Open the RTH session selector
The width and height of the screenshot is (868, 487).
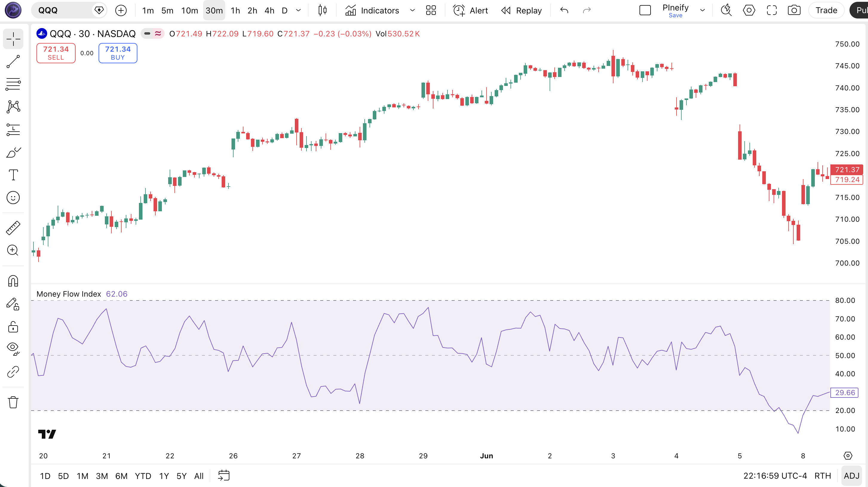(823, 476)
